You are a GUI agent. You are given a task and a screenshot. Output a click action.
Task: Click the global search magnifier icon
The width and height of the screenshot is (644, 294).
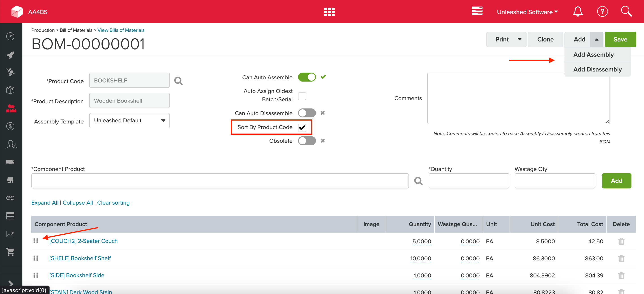626,11
